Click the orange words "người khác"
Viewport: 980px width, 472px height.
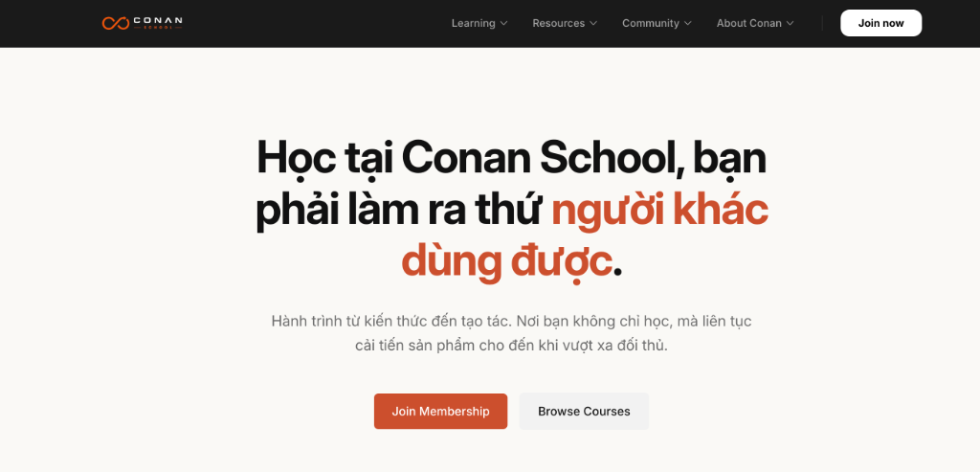[659, 210]
